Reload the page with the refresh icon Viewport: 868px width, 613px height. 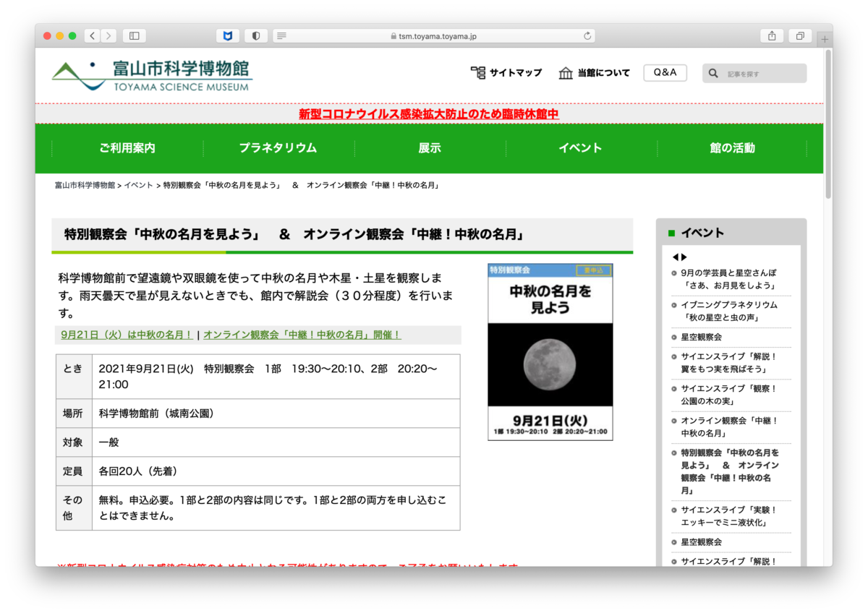point(587,35)
